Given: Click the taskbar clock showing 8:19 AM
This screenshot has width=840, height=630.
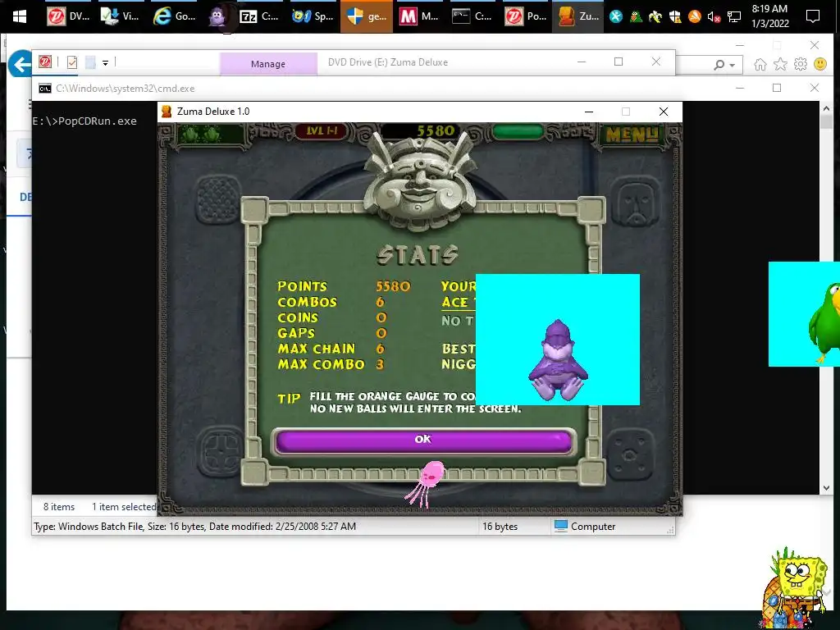Looking at the screenshot, I should 769,16.
